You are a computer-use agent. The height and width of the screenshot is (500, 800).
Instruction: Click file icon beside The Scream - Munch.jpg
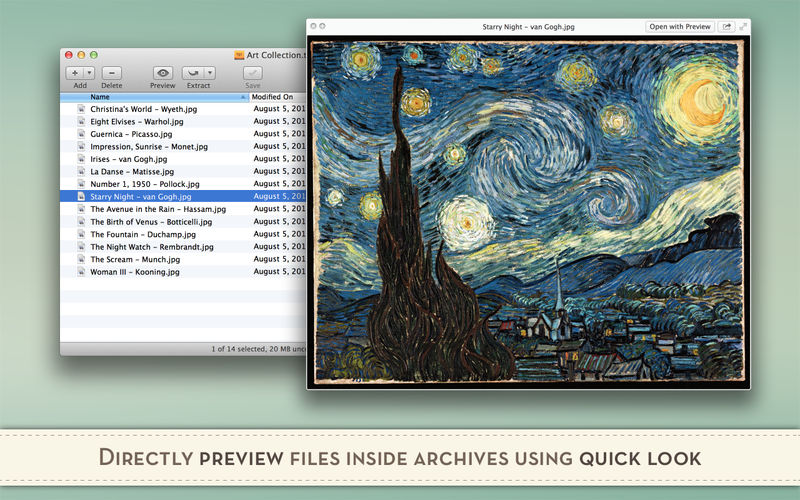click(x=81, y=259)
